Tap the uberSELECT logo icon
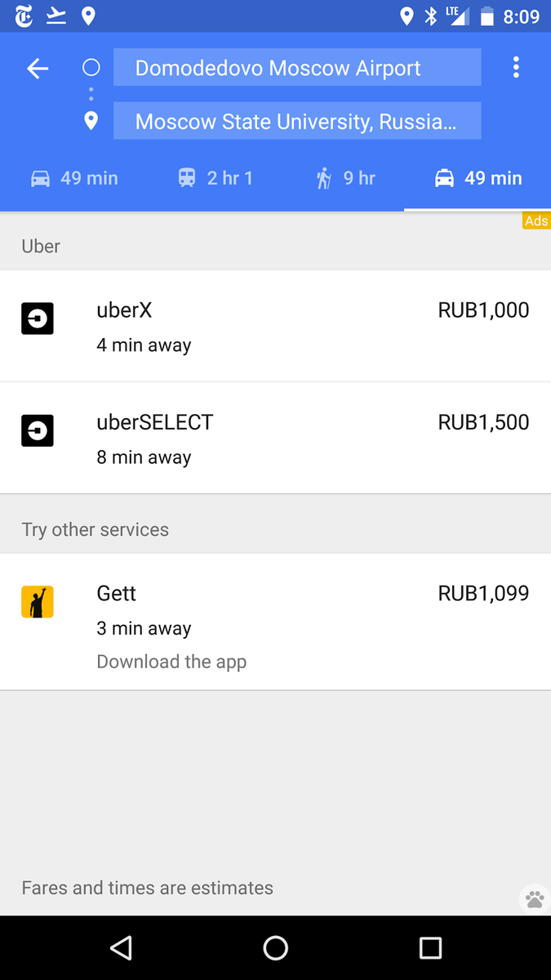Screen dimensions: 551x980 [x=38, y=430]
